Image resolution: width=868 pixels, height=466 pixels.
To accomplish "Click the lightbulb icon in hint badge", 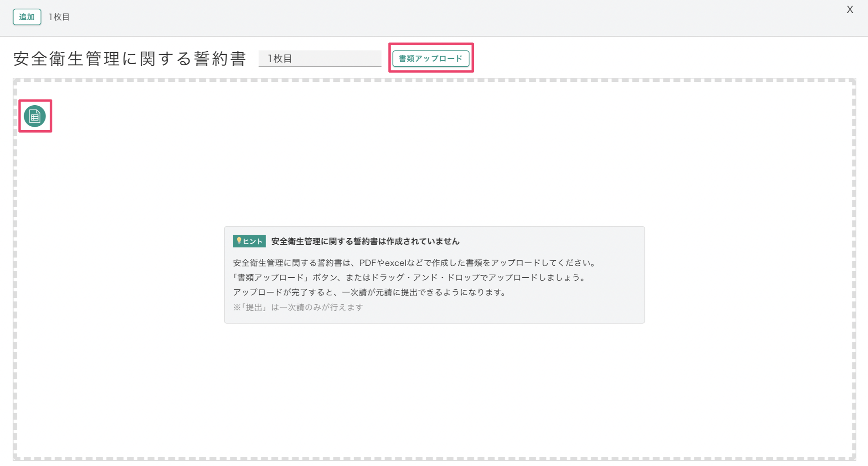I will pyautogui.click(x=239, y=241).
